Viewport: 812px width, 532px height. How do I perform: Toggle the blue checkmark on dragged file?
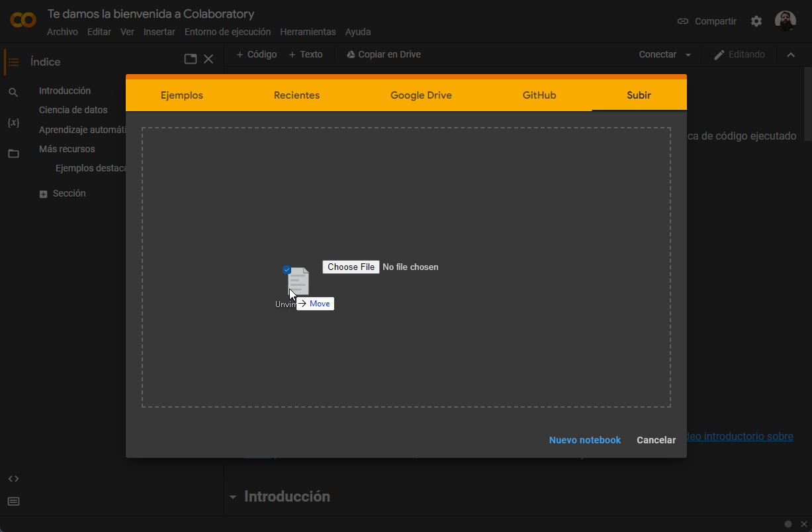pos(287,269)
